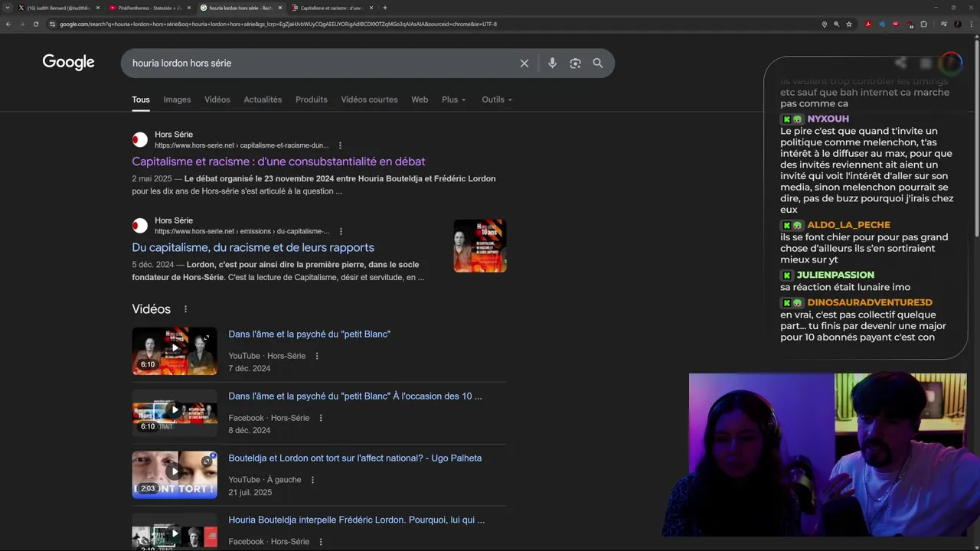The height and width of the screenshot is (551, 980).
Task: Clear the search box text
Action: coord(524,64)
